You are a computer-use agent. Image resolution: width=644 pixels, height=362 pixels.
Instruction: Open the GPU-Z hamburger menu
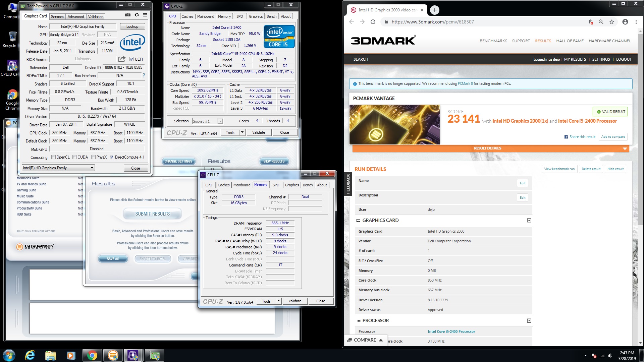145,15
